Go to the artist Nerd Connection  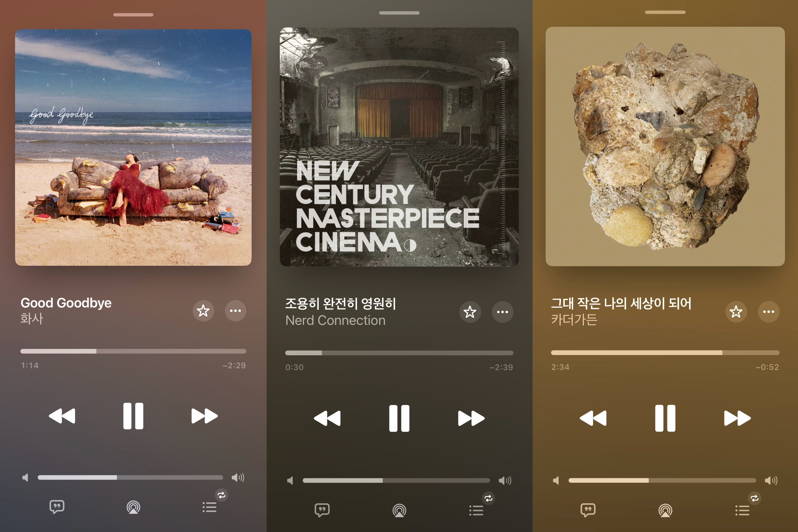tap(335, 320)
